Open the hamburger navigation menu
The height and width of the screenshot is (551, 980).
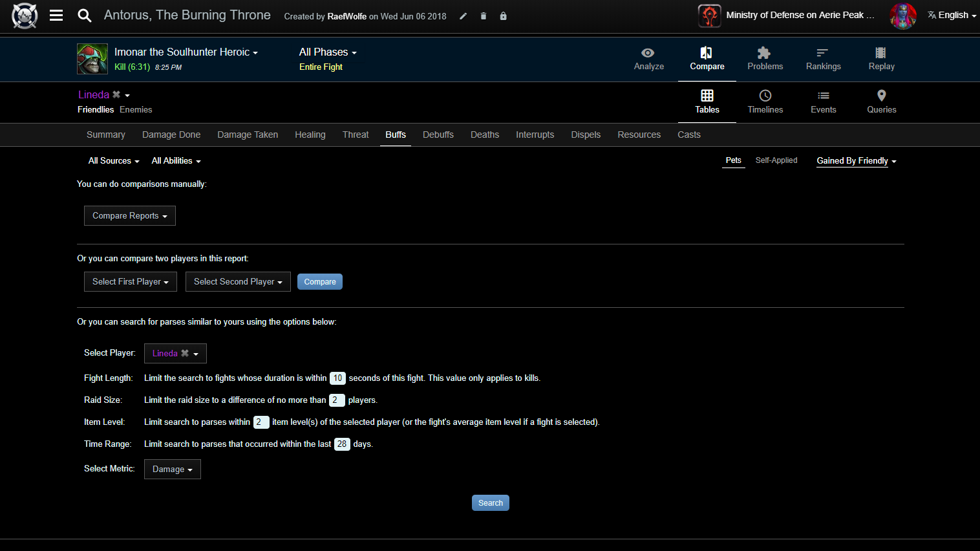coord(56,15)
